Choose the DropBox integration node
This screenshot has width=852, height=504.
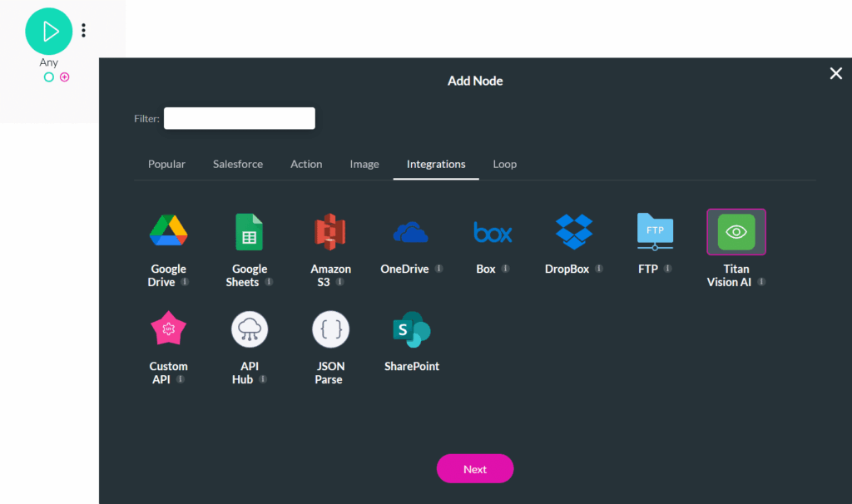point(573,231)
